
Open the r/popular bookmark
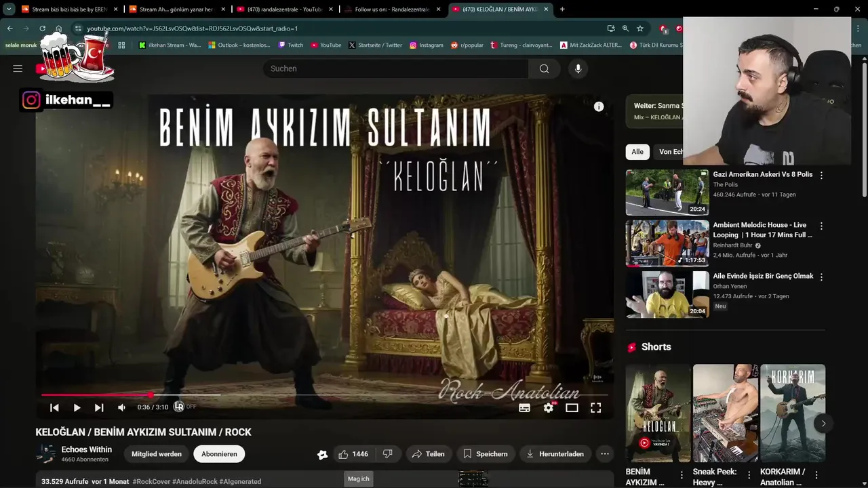click(467, 45)
